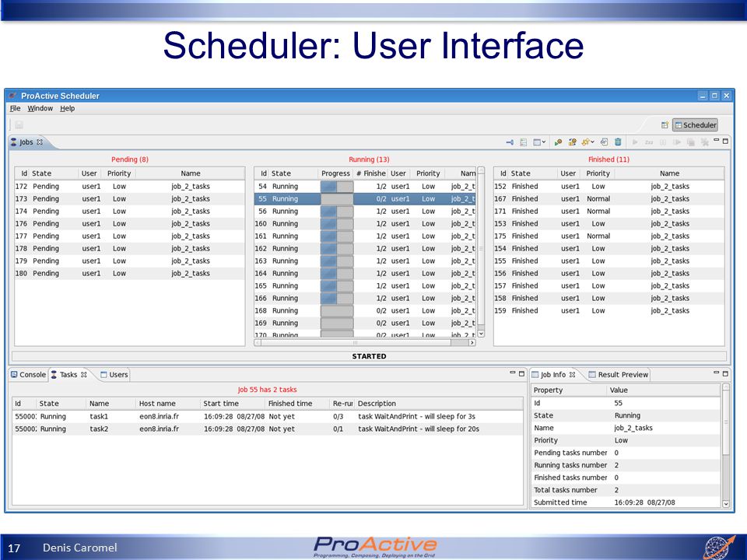
Task: Switch to the Result Preview tab
Action: coord(619,375)
